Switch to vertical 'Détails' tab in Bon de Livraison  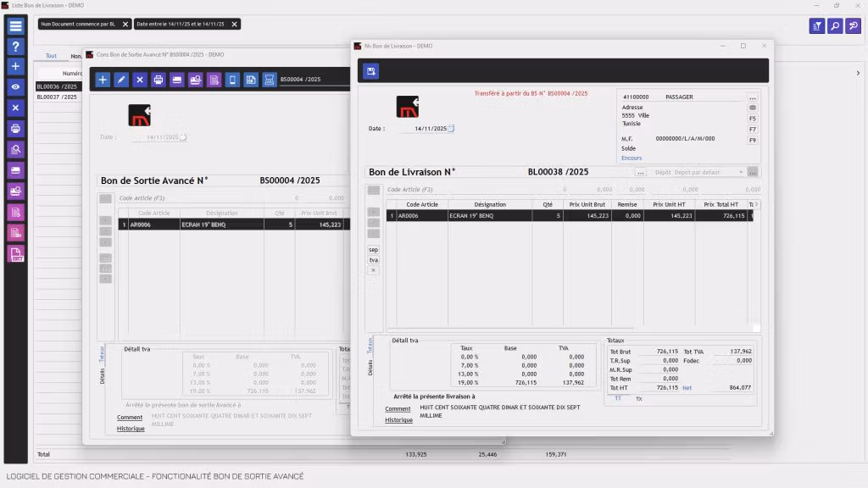pos(370,368)
